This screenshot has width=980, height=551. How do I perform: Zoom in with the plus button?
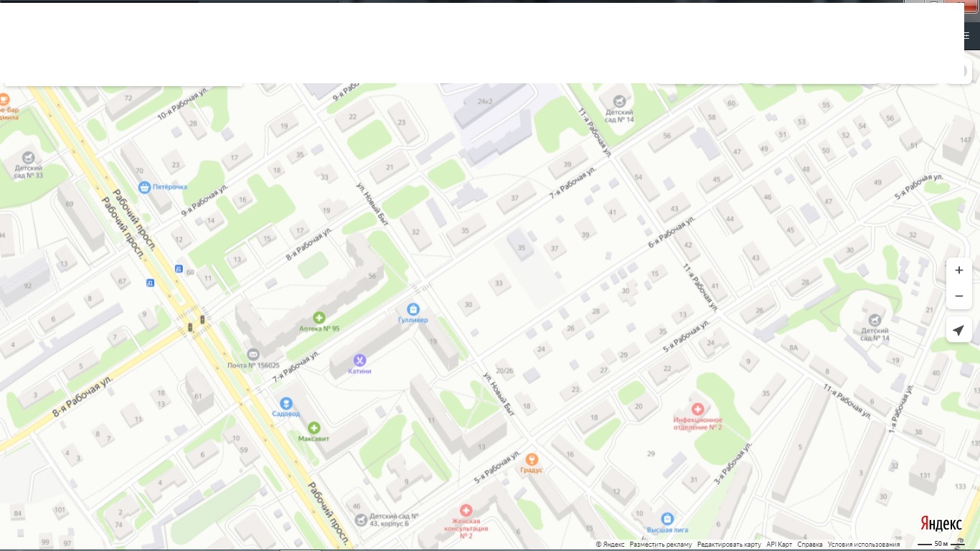[959, 270]
